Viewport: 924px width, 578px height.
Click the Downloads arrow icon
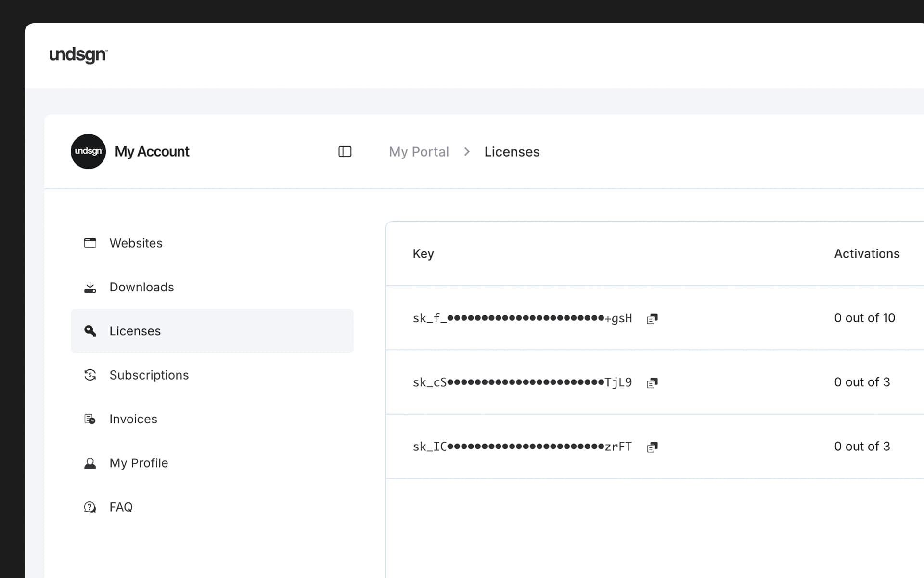(90, 288)
